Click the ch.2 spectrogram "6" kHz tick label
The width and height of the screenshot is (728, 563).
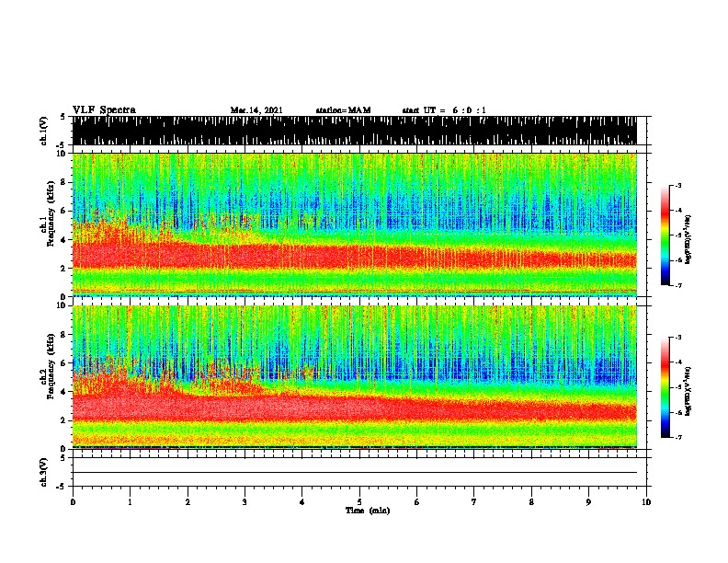(64, 363)
